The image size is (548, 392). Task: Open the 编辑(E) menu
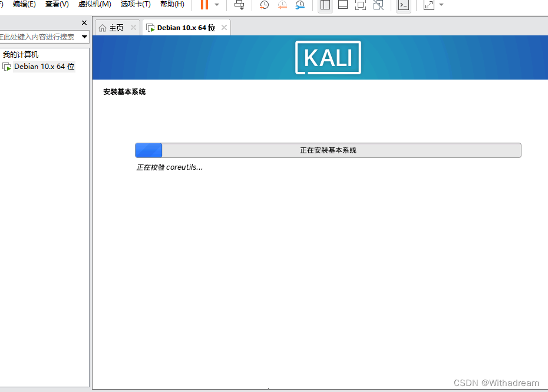(24, 4)
